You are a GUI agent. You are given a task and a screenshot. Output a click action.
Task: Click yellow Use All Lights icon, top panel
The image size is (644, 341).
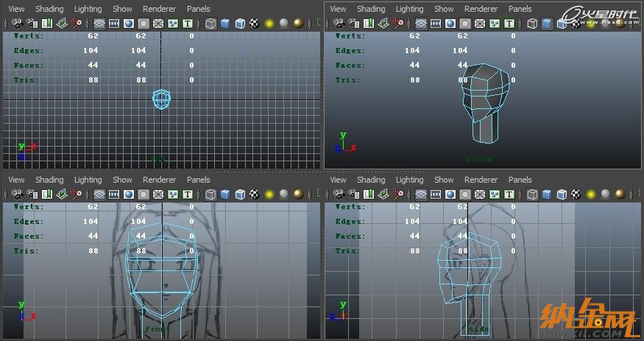coord(269,24)
